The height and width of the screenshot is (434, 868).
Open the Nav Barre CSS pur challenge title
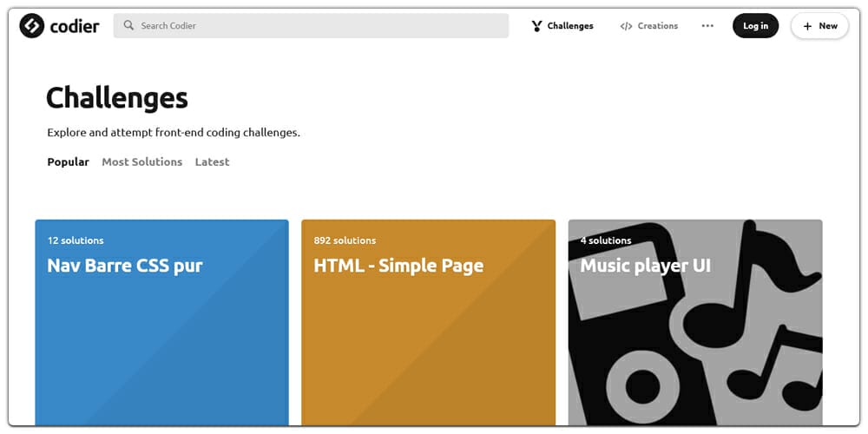(x=124, y=266)
